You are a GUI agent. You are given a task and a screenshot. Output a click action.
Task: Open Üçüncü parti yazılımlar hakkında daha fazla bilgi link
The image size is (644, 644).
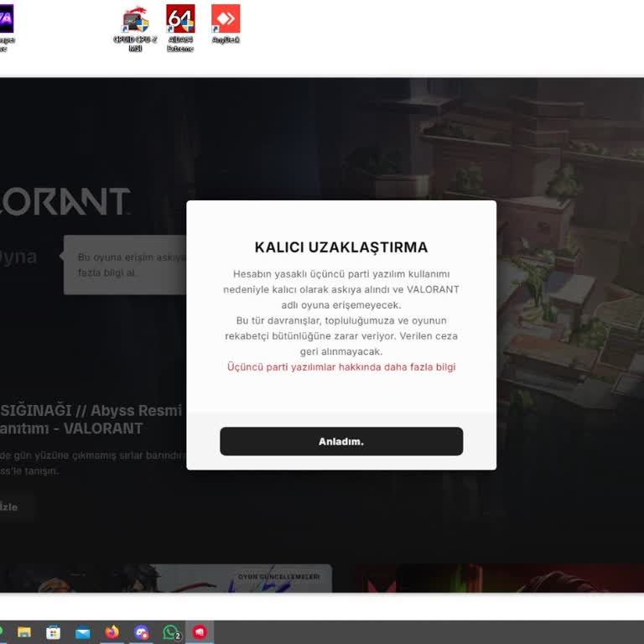[341, 366]
